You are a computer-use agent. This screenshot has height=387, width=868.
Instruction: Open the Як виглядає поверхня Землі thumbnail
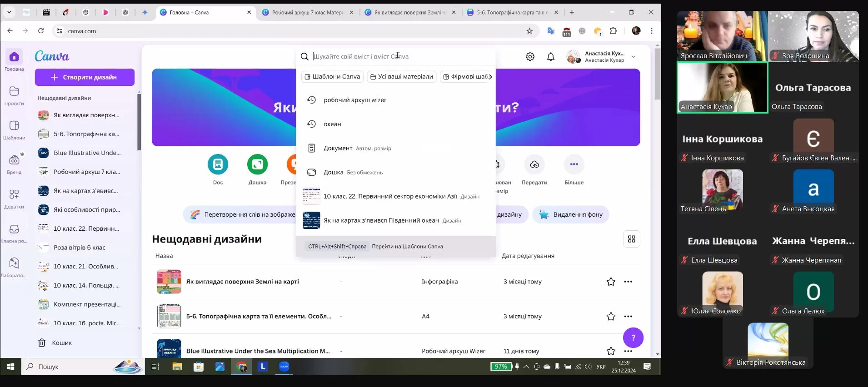[169, 282]
